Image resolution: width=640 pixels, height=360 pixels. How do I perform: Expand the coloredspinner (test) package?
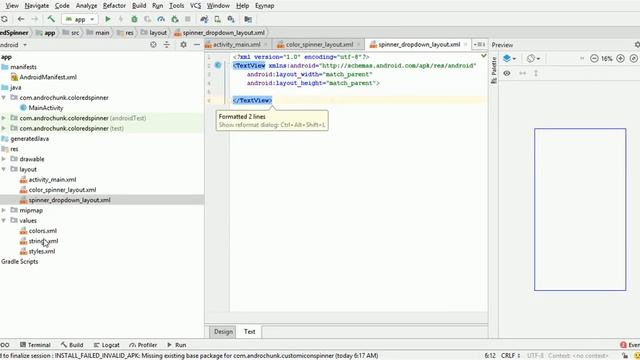point(4,128)
